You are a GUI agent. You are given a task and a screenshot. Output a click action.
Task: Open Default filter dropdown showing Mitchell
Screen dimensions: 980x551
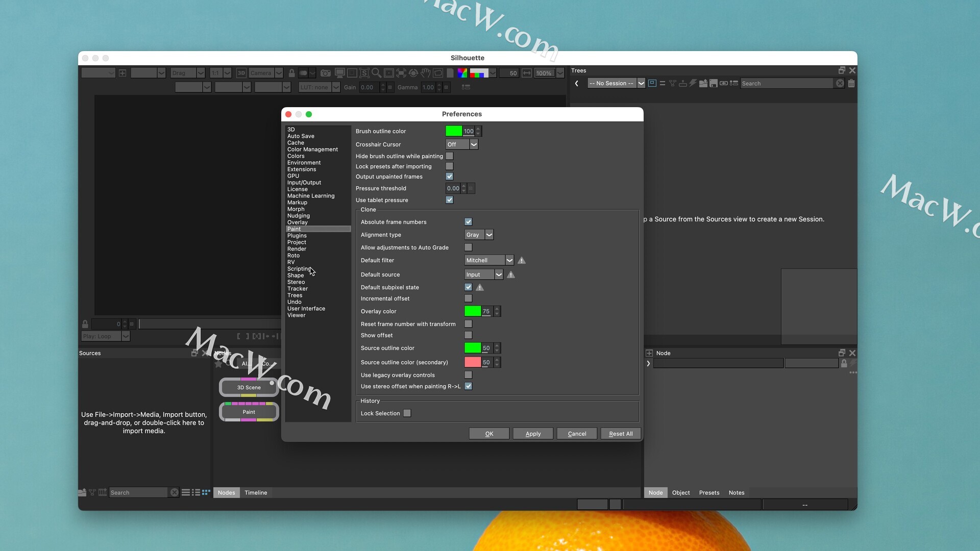(489, 260)
